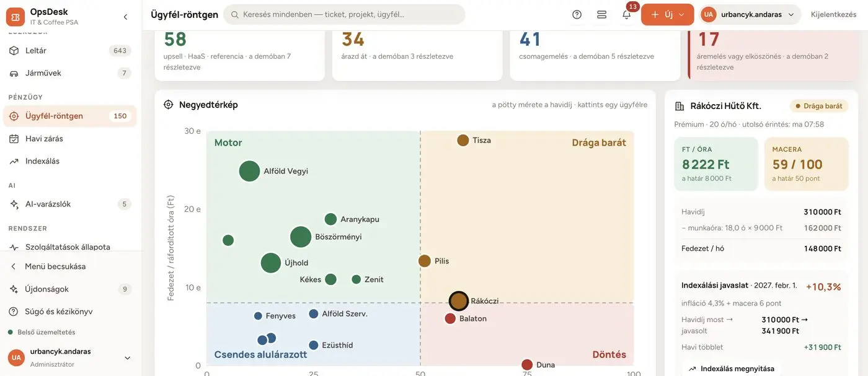868x376 pixels.
Task: Open AI-varázslók from the sidebar
Action: pos(70,204)
